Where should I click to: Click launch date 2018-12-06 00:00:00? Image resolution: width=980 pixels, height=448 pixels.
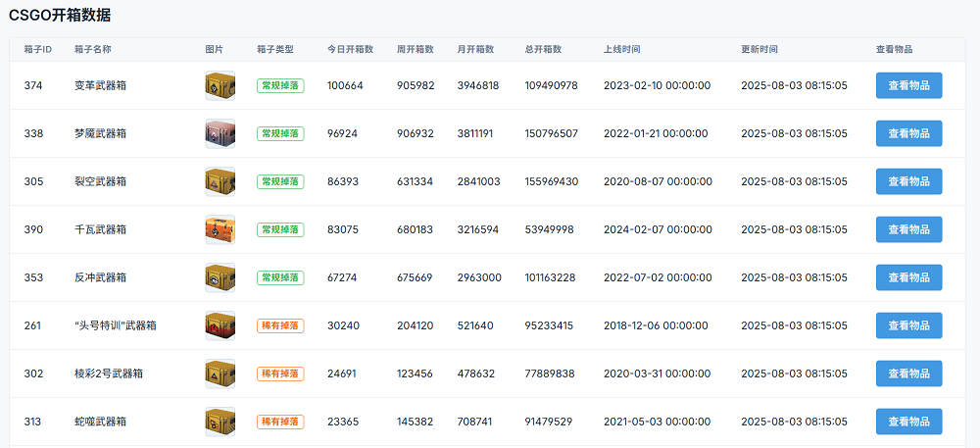pyautogui.click(x=656, y=325)
